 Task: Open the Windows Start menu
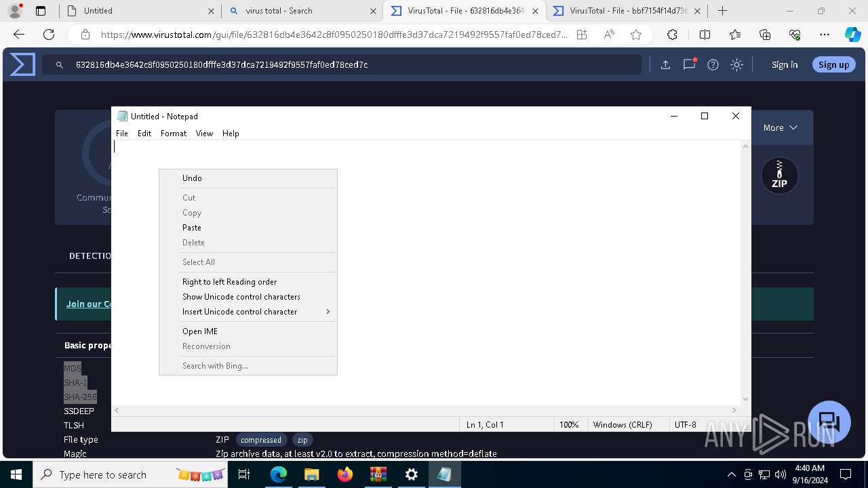coord(16,474)
